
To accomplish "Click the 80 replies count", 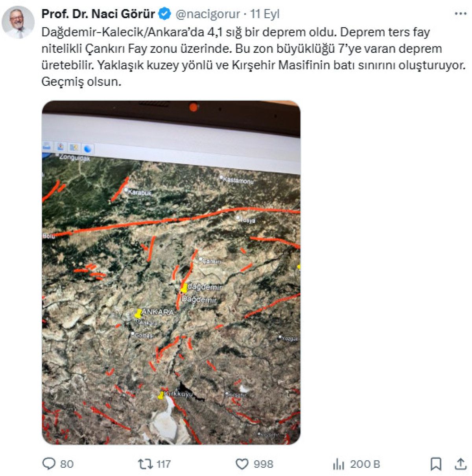I will [x=66, y=464].
